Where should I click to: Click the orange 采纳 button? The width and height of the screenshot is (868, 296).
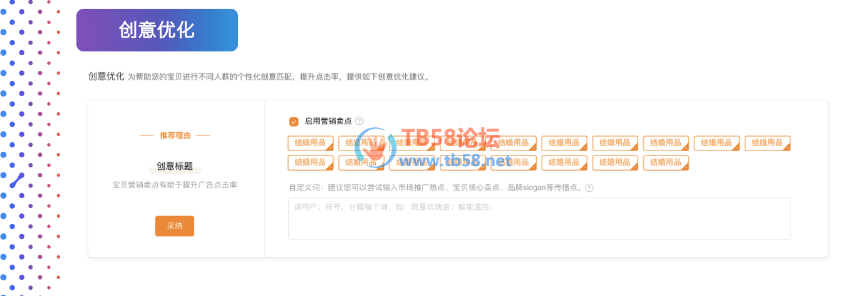(175, 226)
